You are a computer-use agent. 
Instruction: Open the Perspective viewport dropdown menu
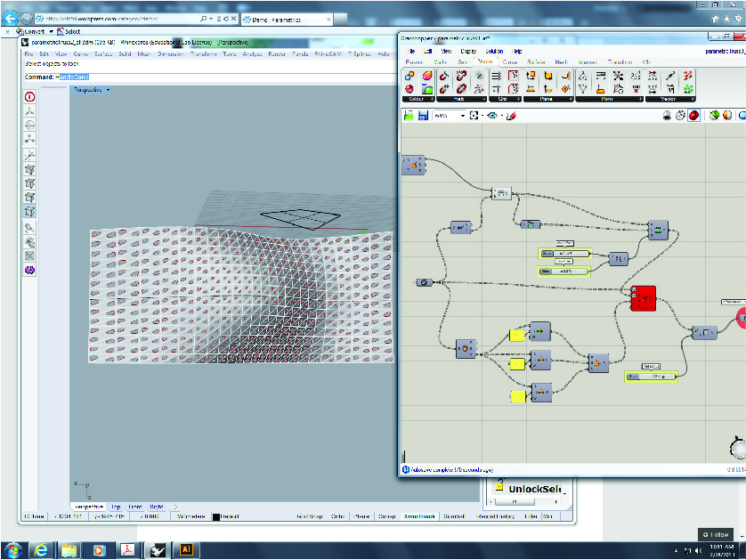(108, 90)
